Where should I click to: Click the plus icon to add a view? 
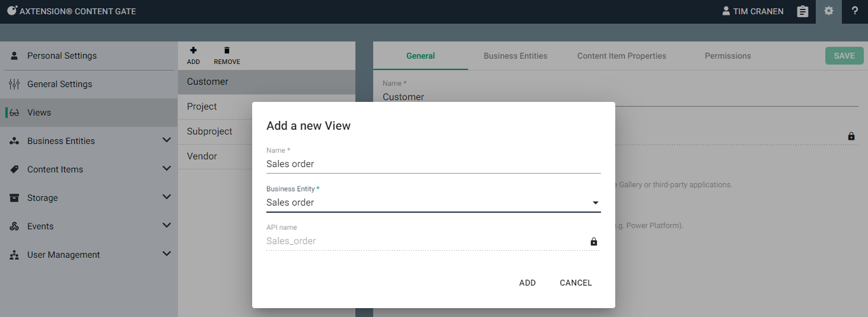pos(193,51)
